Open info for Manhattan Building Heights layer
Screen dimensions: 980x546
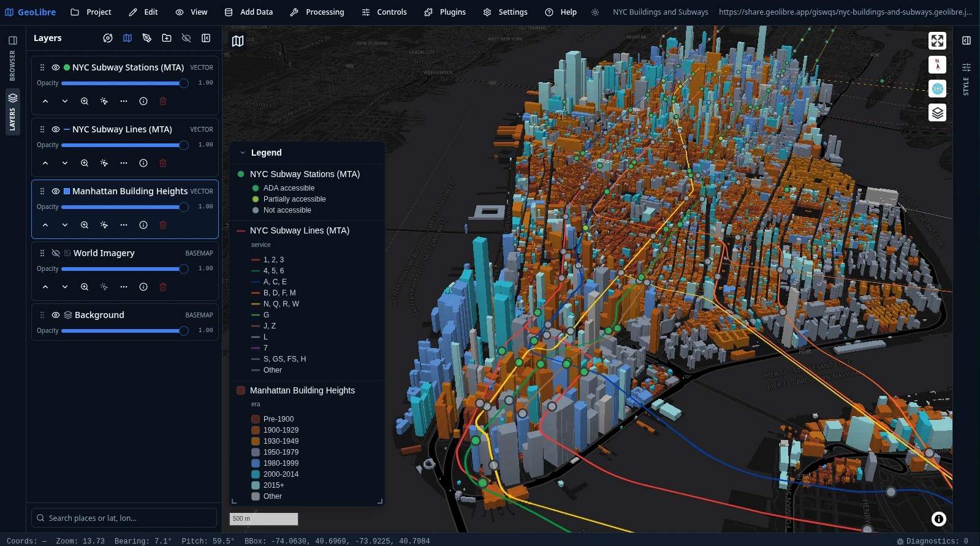tap(143, 225)
